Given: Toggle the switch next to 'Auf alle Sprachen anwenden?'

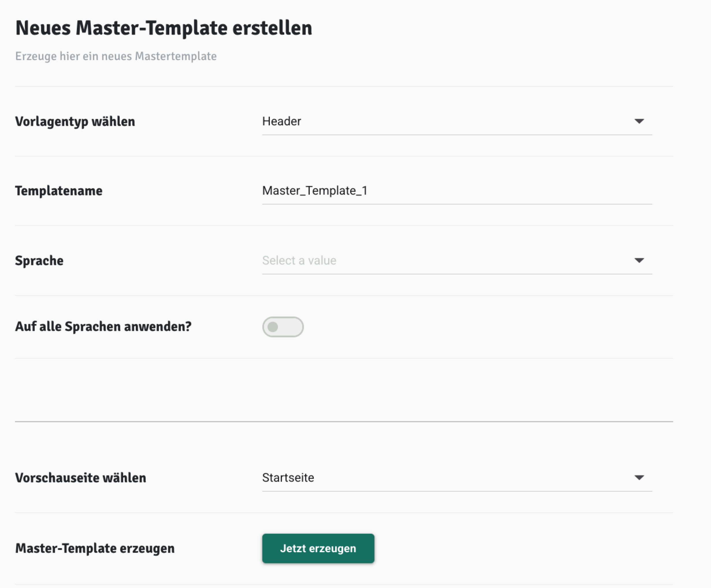Looking at the screenshot, I should coord(283,326).
